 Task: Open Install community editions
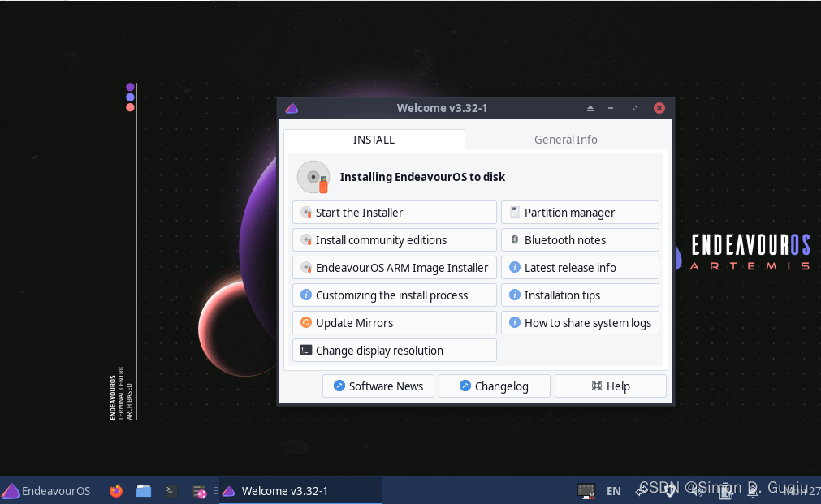[395, 240]
